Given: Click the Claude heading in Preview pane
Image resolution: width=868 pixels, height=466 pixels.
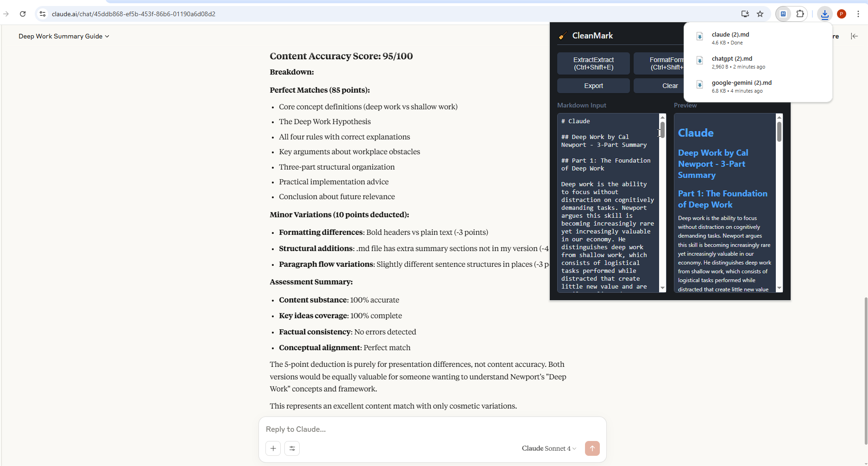Looking at the screenshot, I should (x=696, y=133).
